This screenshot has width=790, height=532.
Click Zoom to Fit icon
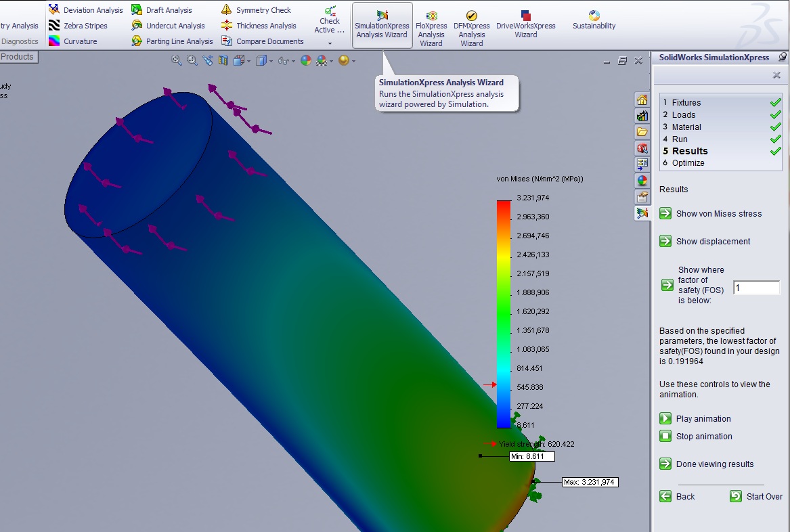pyautogui.click(x=176, y=60)
